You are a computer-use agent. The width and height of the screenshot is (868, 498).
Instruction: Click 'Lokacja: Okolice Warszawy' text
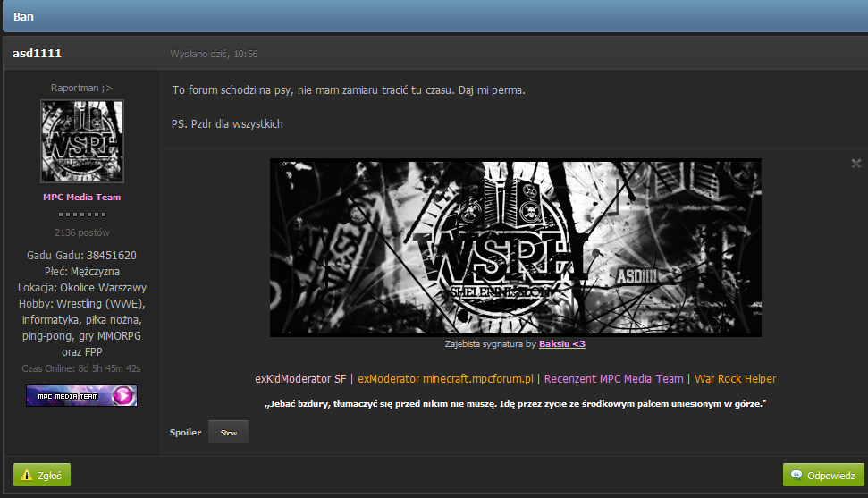82,288
